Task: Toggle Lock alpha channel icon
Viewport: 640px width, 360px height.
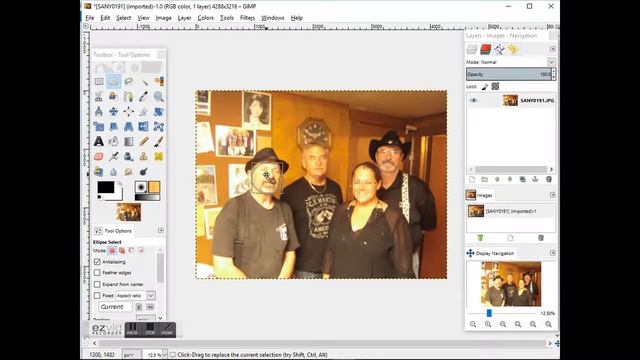Action: [x=495, y=87]
